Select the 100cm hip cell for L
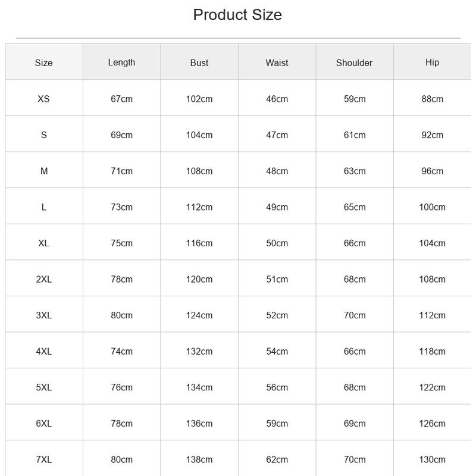The image size is (476, 476). [433, 207]
